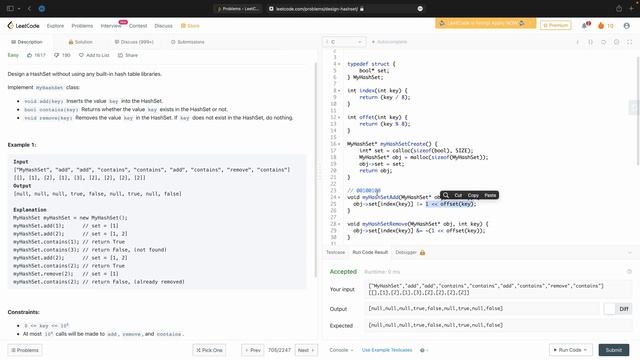Viewport: 640px width, 360px height.
Task: Fold code at line 16 myHashSetCreate
Action: (339, 144)
